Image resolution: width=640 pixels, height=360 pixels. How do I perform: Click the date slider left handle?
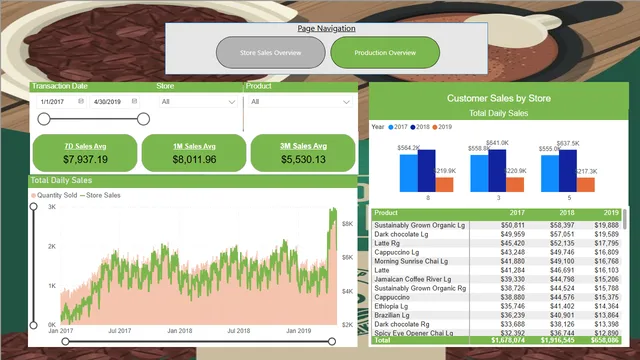pos(44,119)
